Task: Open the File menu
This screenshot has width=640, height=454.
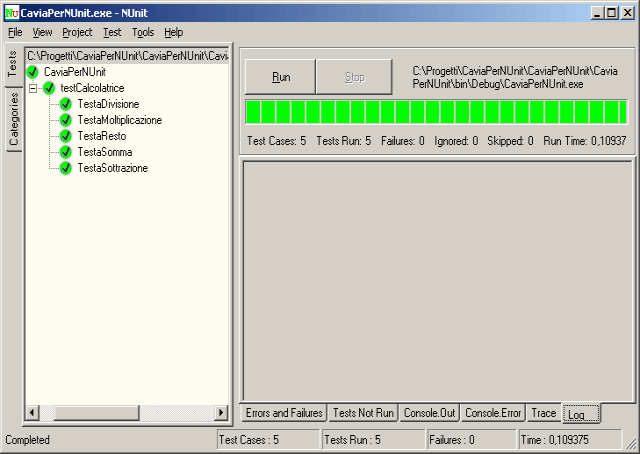Action: coord(15,32)
